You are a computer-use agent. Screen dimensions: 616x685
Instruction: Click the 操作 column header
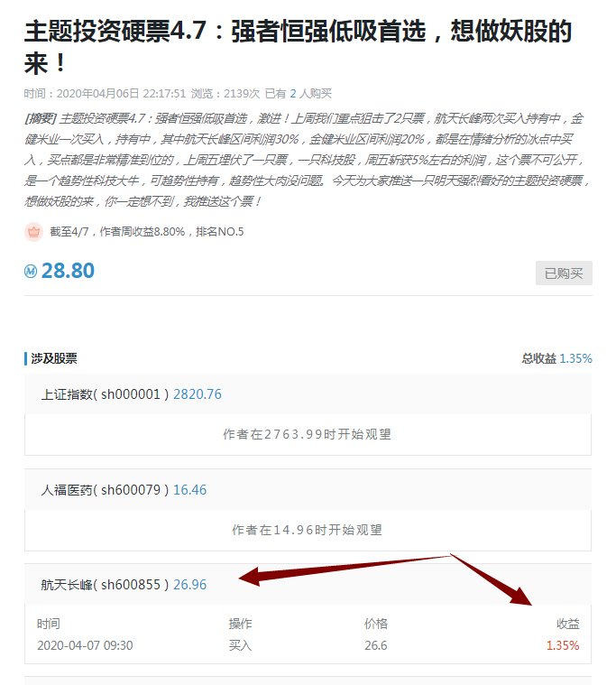[240, 624]
